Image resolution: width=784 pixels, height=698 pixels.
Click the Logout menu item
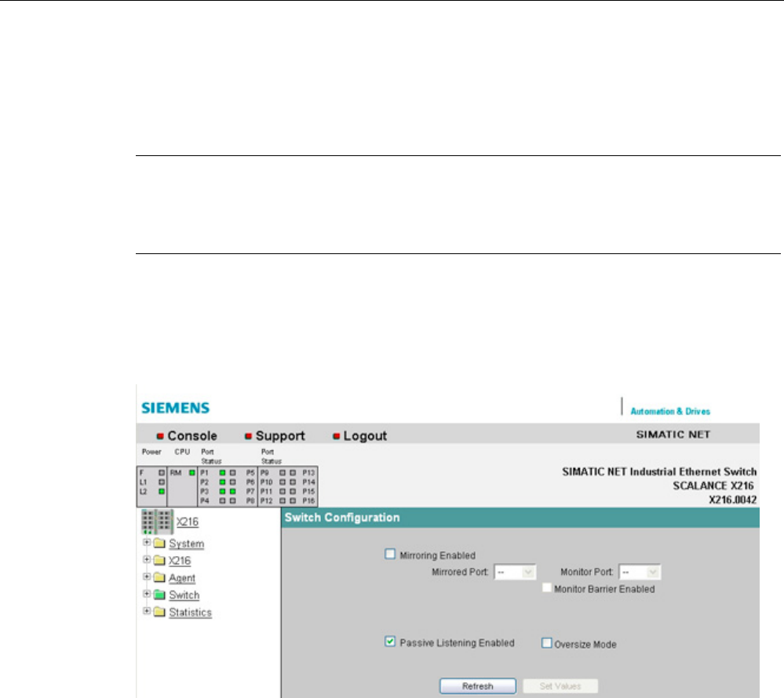click(365, 436)
